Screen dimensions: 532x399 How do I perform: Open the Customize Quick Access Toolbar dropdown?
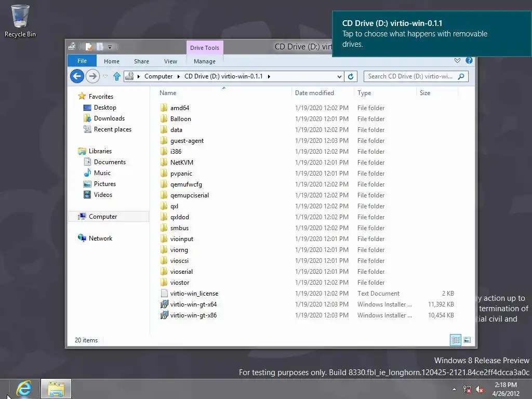pyautogui.click(x=110, y=47)
